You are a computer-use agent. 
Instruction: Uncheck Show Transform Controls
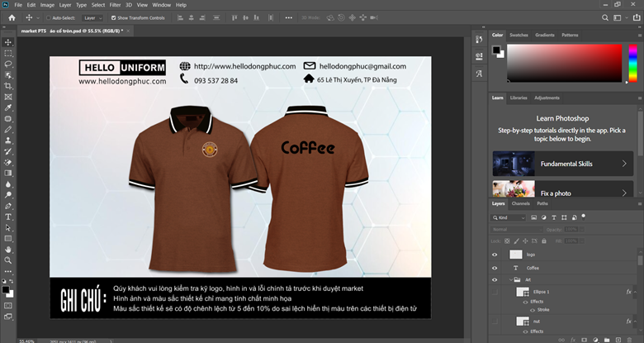click(x=113, y=17)
